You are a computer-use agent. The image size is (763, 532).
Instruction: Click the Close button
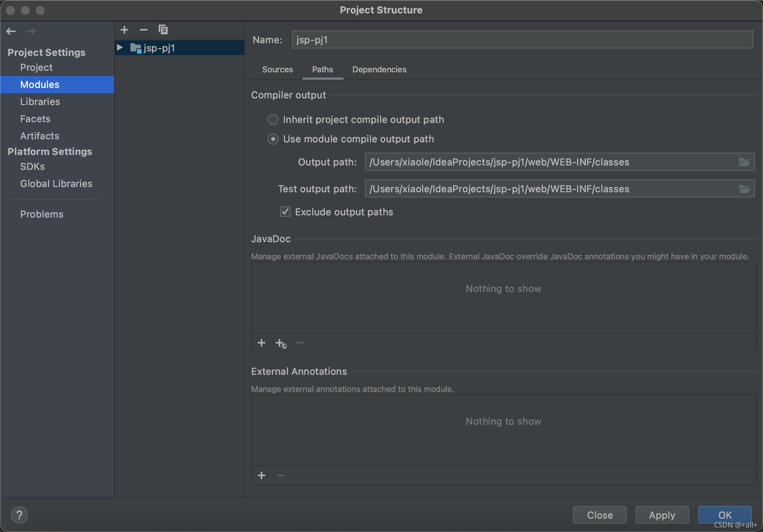pos(599,515)
